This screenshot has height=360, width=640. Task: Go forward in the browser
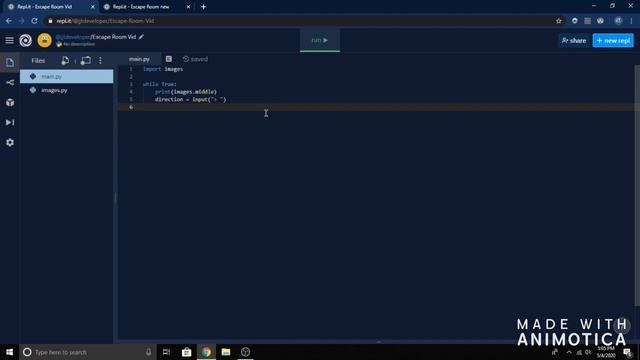click(x=22, y=21)
